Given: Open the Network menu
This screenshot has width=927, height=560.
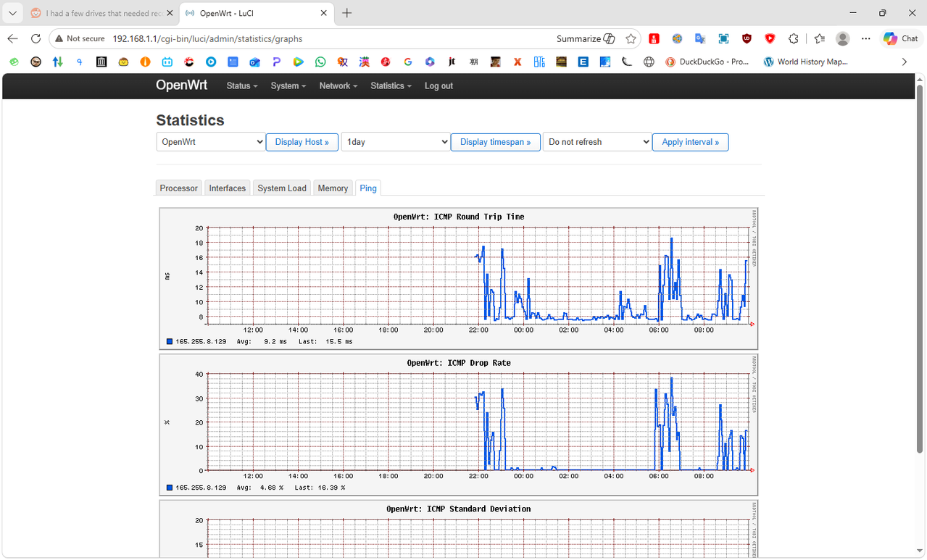Looking at the screenshot, I should [x=338, y=85].
